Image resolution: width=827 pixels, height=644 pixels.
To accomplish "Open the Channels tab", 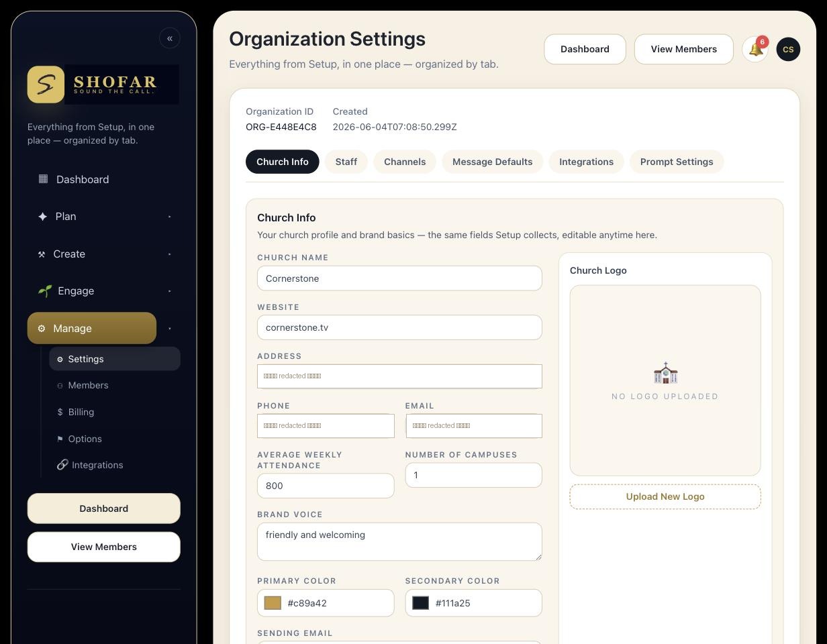I will point(405,162).
